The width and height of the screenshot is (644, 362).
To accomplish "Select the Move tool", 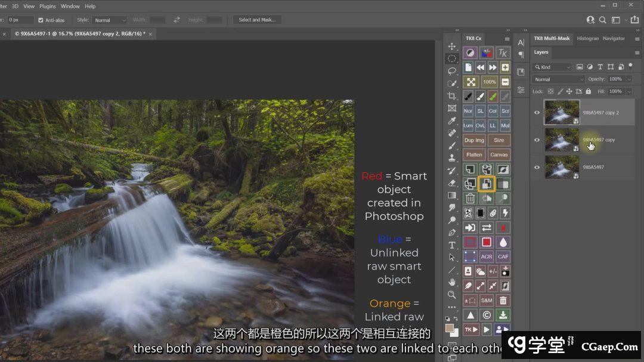I will tap(452, 47).
